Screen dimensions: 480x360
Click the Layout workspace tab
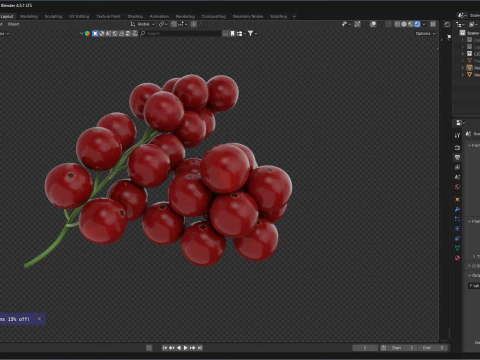[x=7, y=16]
